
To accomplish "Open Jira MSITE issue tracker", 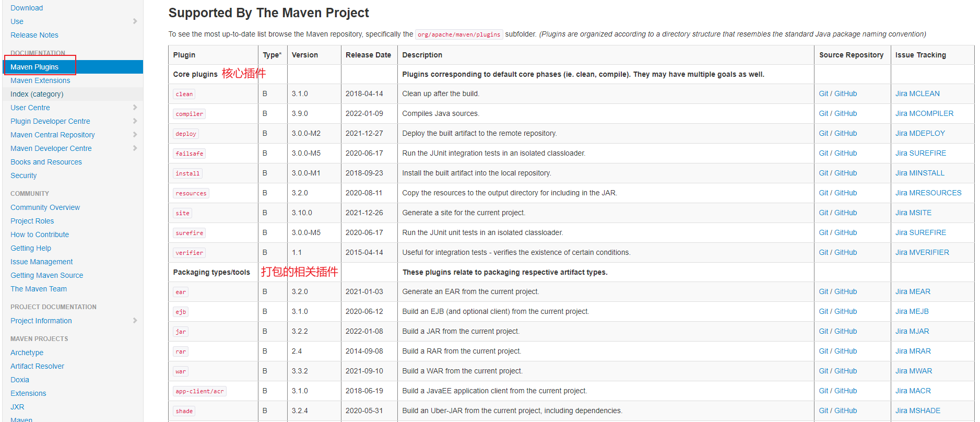I will click(x=913, y=213).
